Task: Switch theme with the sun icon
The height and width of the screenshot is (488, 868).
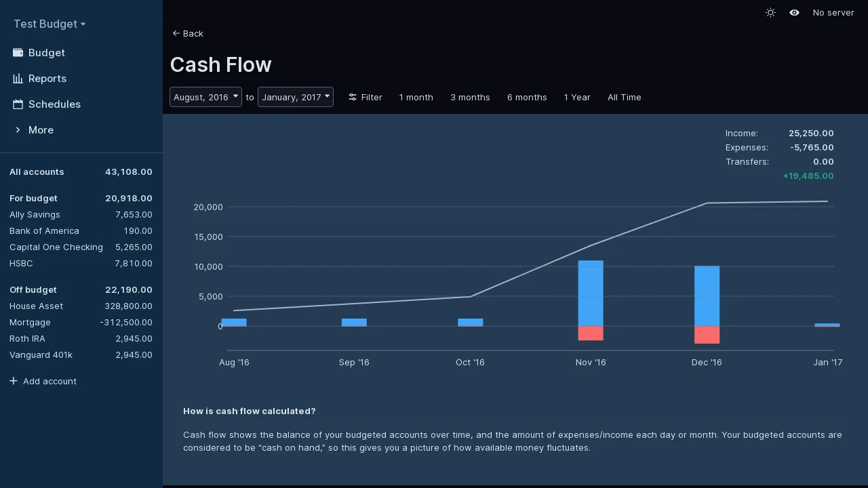Action: point(770,13)
